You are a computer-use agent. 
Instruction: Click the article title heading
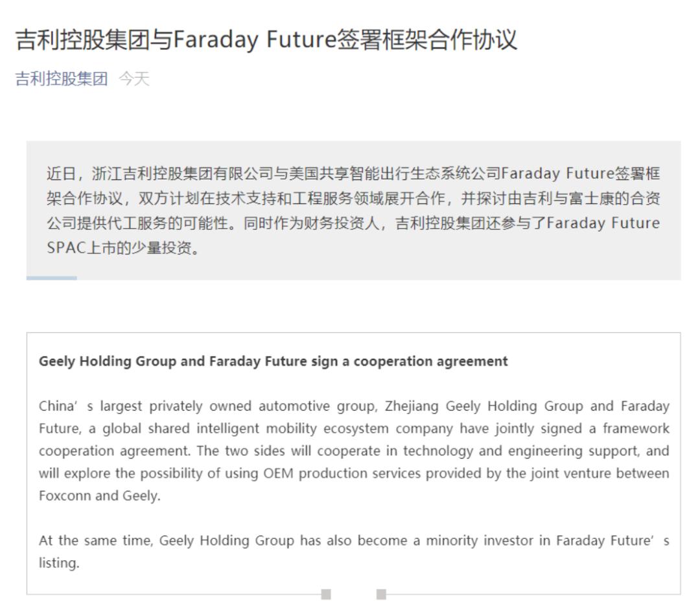tap(266, 40)
